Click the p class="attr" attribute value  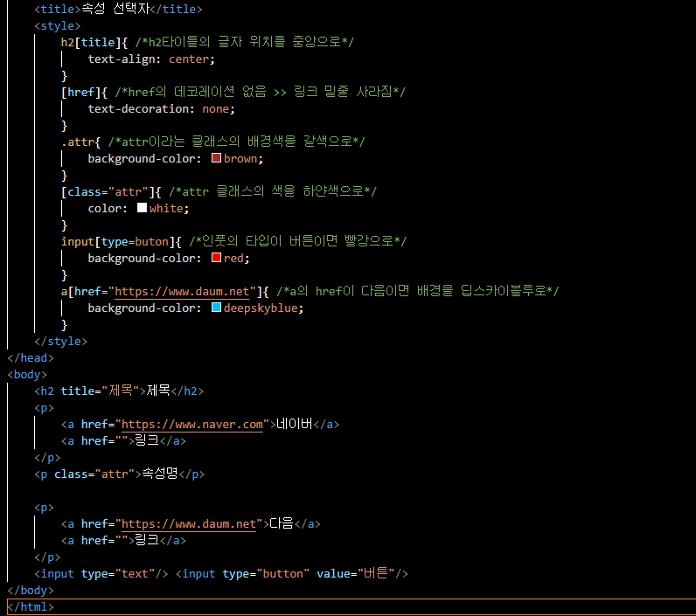115,474
